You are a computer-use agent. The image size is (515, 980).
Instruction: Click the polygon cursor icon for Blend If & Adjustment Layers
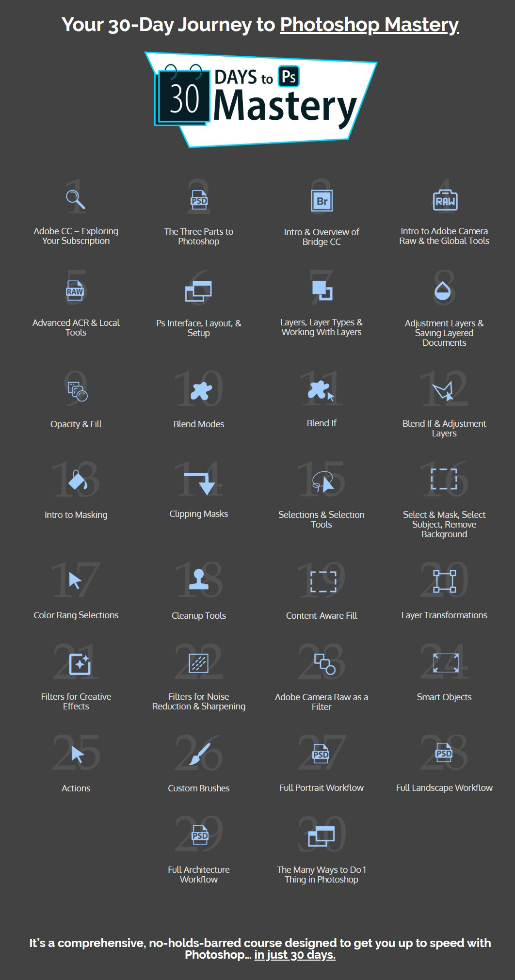(443, 390)
